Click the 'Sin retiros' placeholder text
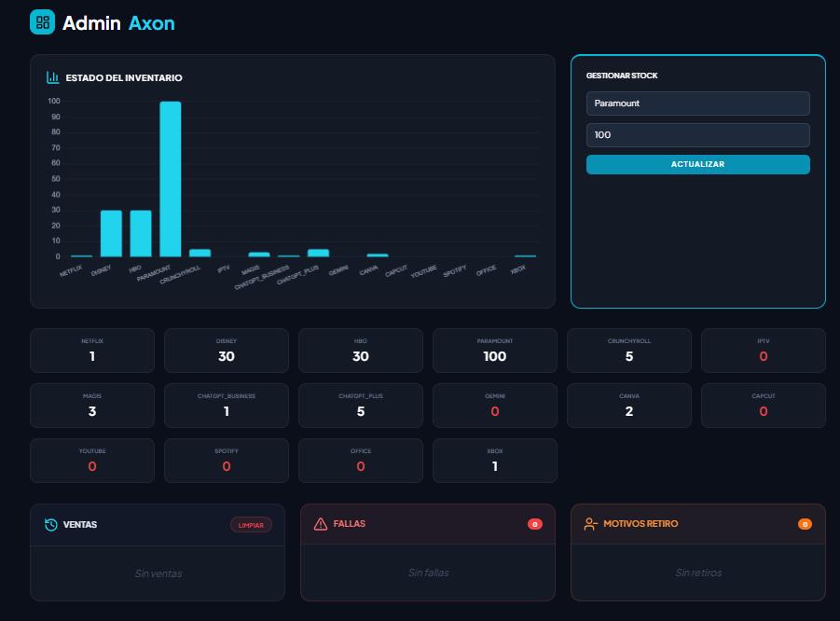 pos(698,573)
